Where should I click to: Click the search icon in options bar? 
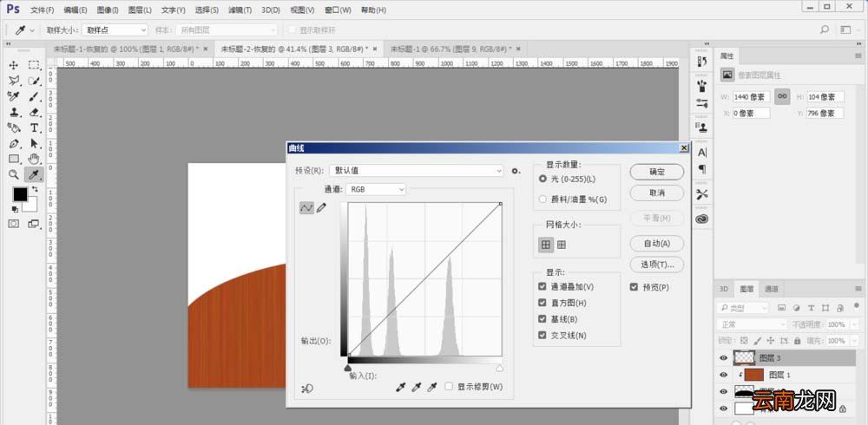[825, 29]
